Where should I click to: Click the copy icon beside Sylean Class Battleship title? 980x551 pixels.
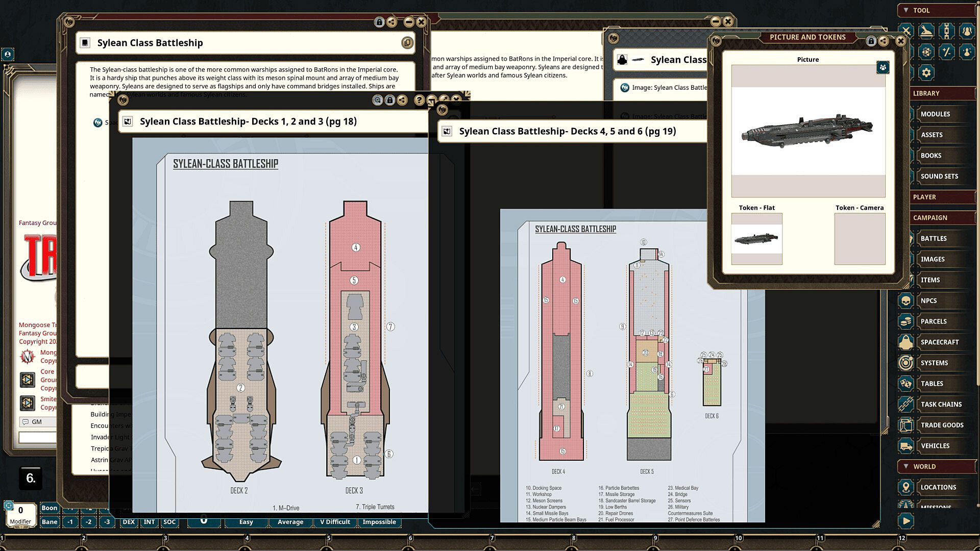click(407, 43)
